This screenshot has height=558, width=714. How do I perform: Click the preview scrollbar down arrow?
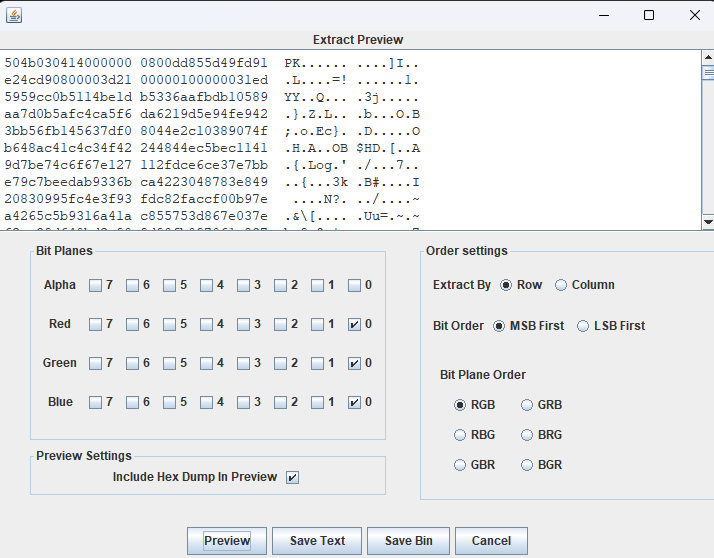[708, 222]
